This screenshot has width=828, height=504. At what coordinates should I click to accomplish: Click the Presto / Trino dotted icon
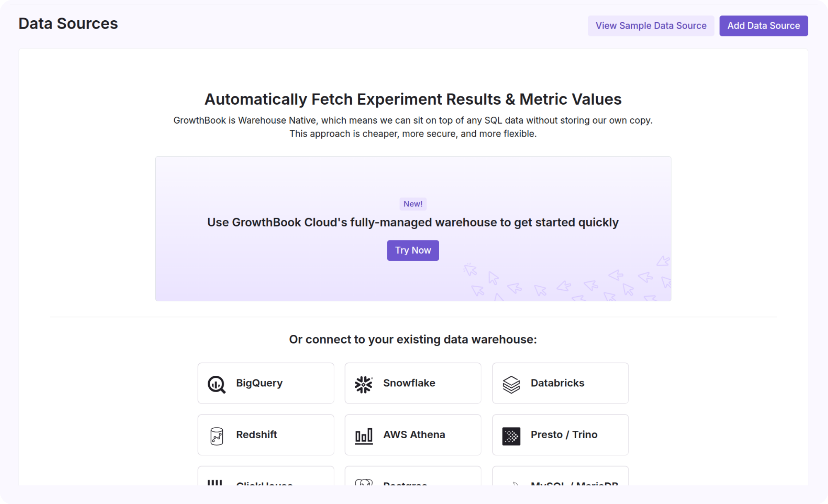tap(511, 436)
